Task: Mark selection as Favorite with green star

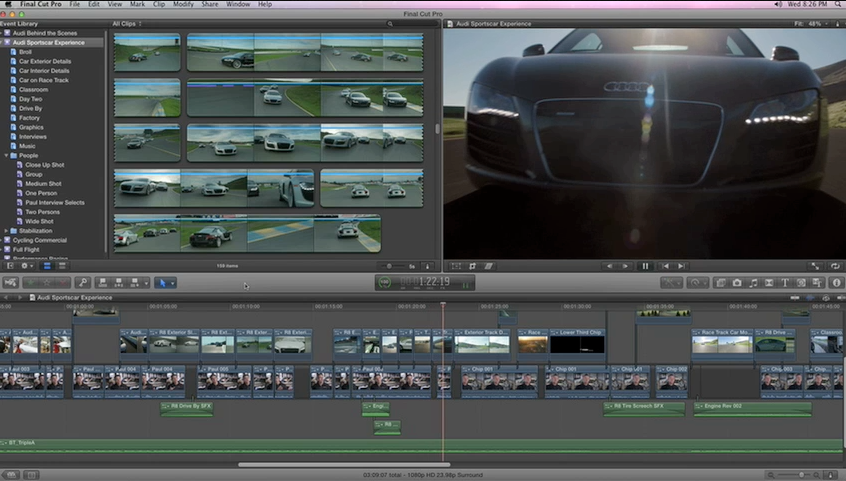Action: (x=31, y=282)
